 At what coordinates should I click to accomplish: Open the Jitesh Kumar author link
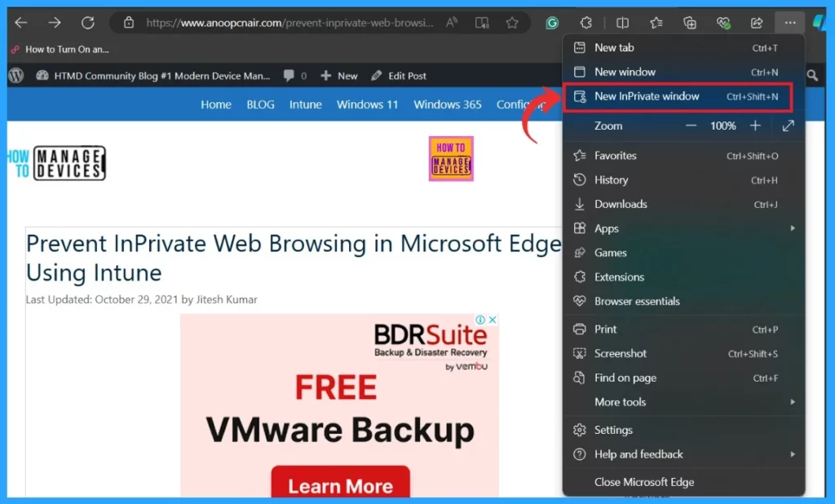pos(227,299)
